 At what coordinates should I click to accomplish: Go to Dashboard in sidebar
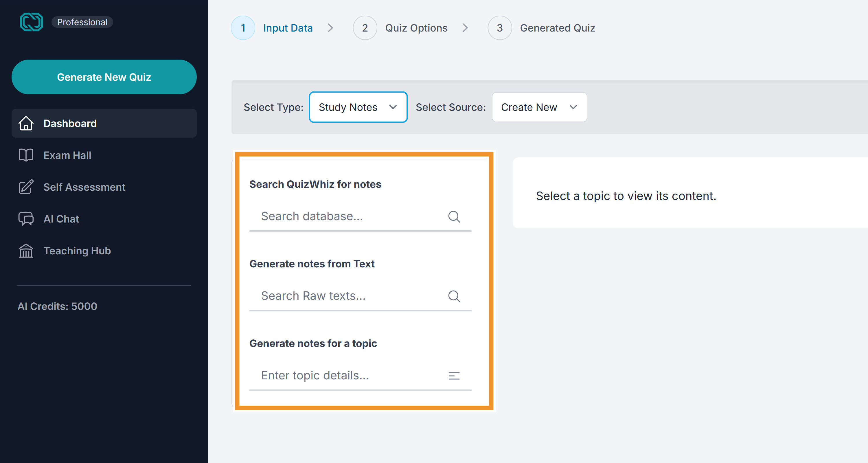coord(104,123)
